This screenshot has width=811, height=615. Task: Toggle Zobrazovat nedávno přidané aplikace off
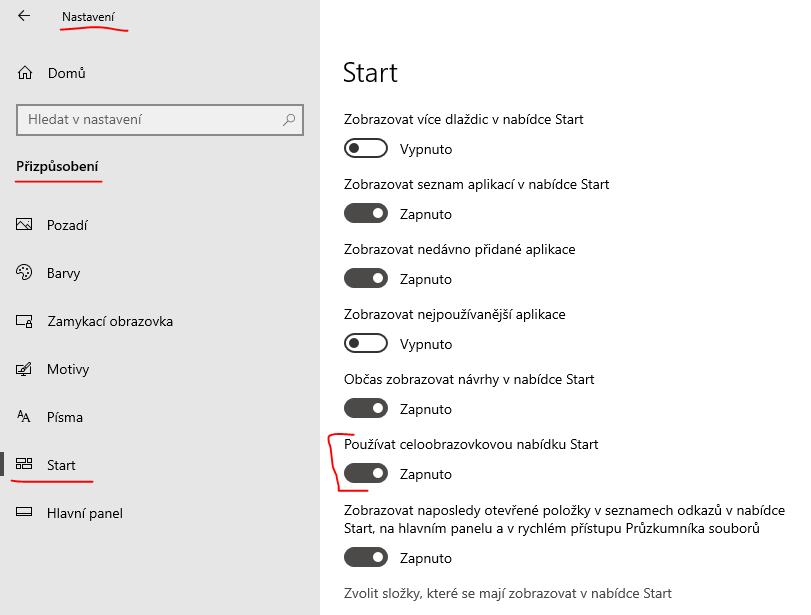pyautogui.click(x=365, y=279)
